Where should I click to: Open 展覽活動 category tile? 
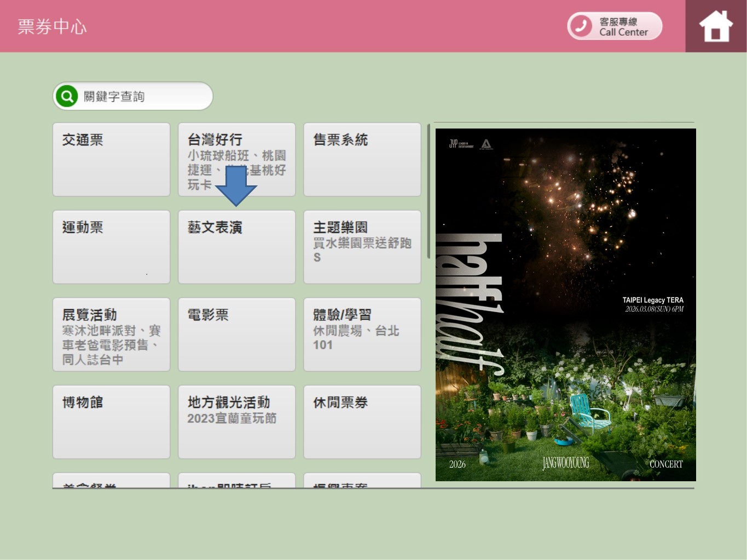(111, 334)
